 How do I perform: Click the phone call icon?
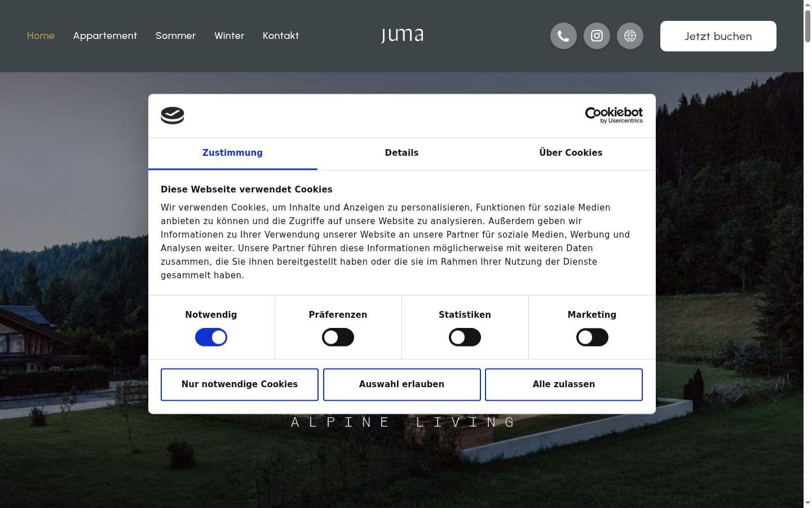coord(563,36)
